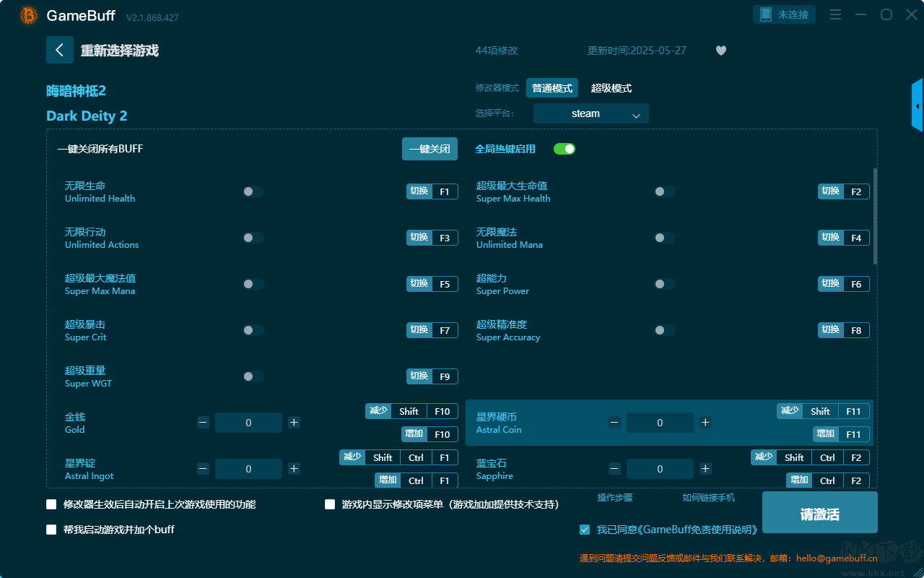Click the 请激活 activate button

point(819,514)
